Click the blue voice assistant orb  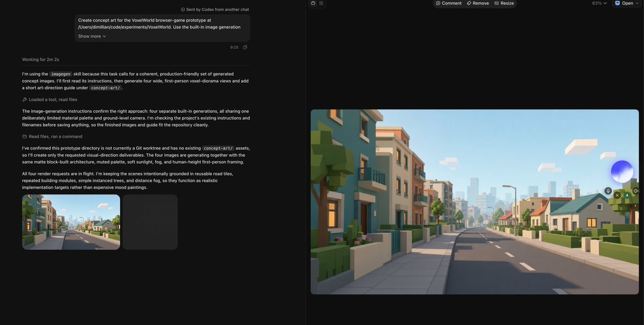click(x=622, y=171)
